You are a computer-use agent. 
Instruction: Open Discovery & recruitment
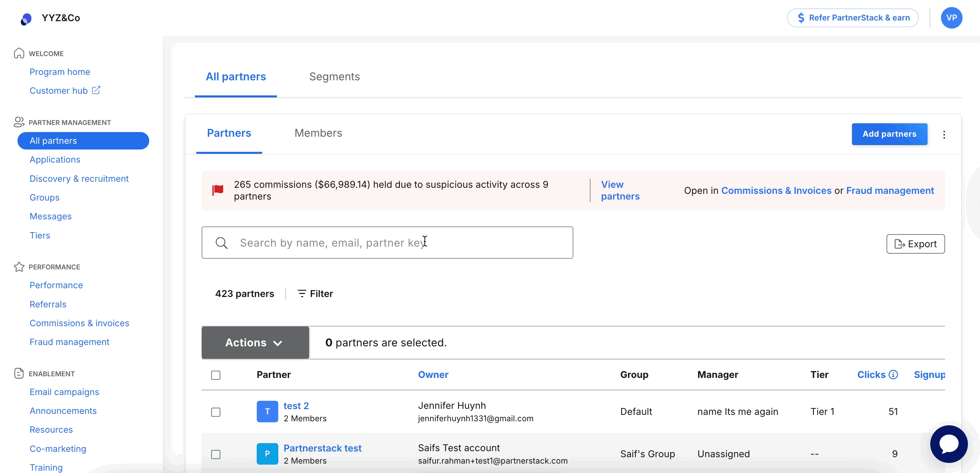pyautogui.click(x=79, y=179)
